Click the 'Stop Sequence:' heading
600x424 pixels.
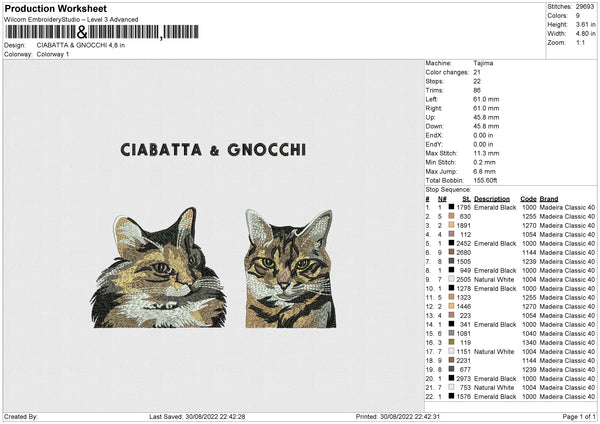pyautogui.click(x=448, y=190)
